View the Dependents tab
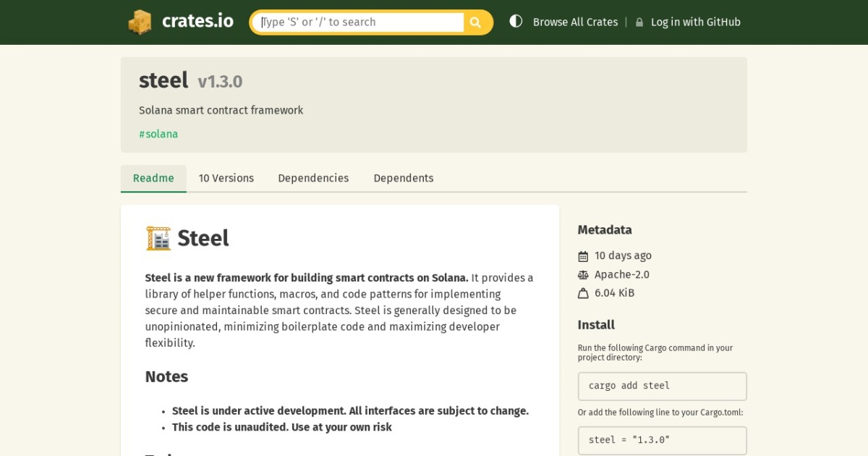Viewport: 868px width, 456px height. tap(404, 178)
